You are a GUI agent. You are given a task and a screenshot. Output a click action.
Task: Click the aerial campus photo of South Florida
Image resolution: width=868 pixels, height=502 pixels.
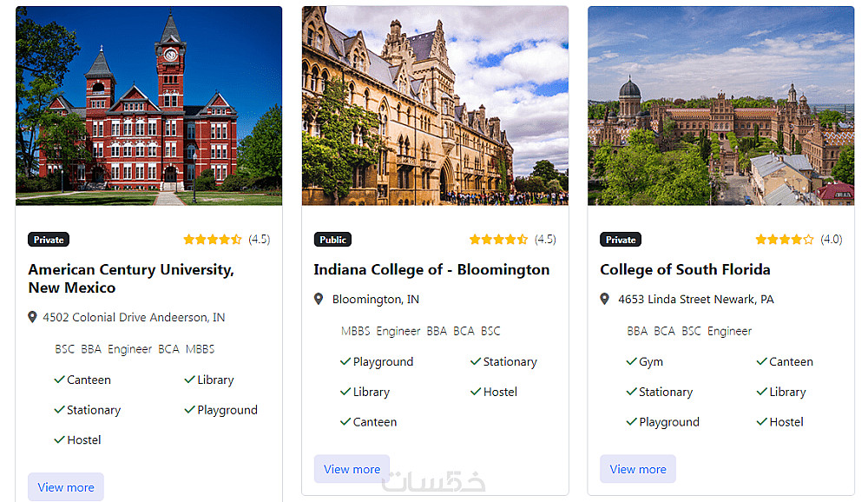[x=720, y=106]
